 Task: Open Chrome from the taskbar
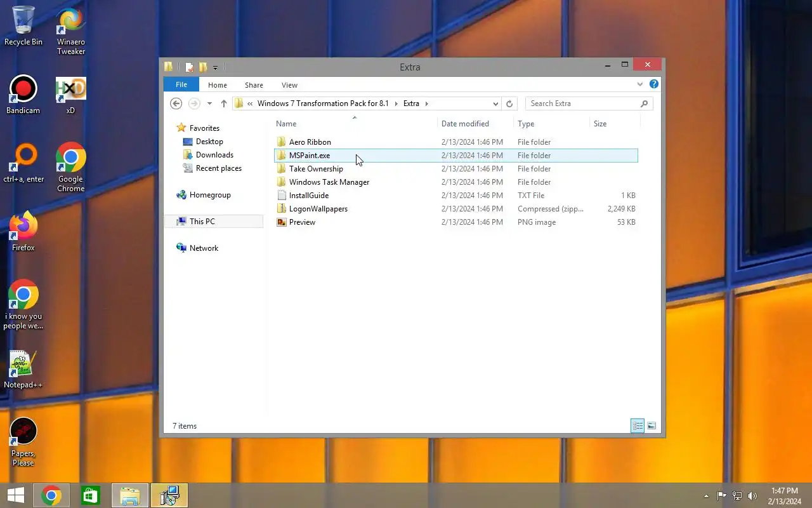(x=51, y=495)
